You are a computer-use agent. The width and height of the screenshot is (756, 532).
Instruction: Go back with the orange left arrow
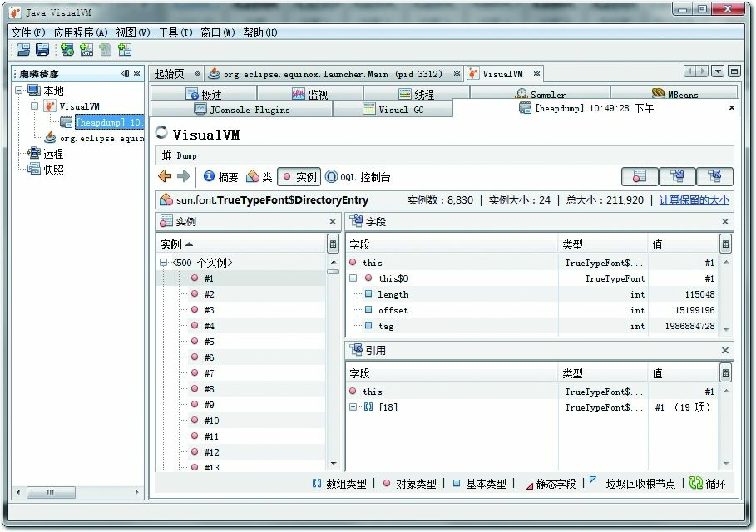[165, 176]
